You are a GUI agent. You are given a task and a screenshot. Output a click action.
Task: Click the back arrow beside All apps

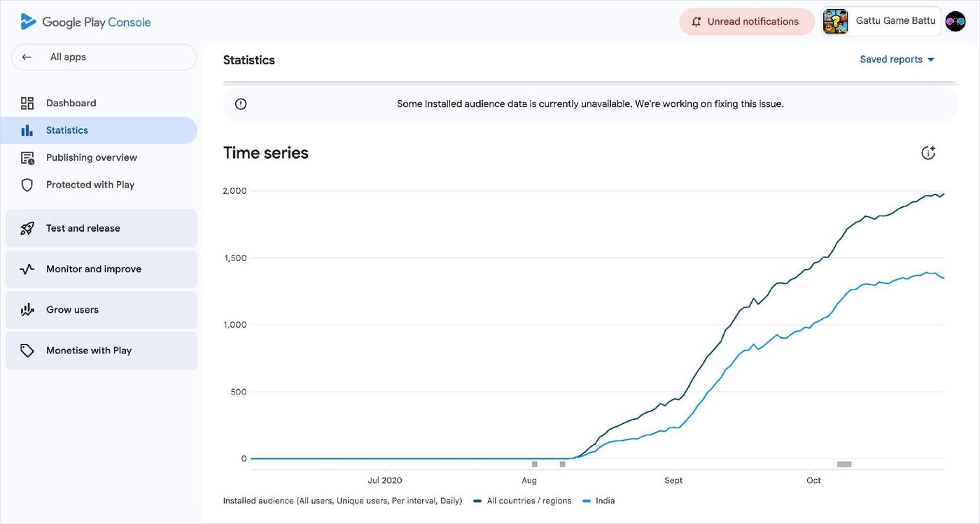click(27, 57)
